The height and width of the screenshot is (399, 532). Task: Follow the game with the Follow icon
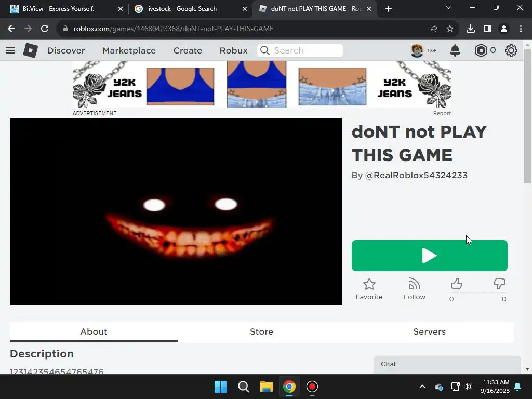tap(414, 289)
